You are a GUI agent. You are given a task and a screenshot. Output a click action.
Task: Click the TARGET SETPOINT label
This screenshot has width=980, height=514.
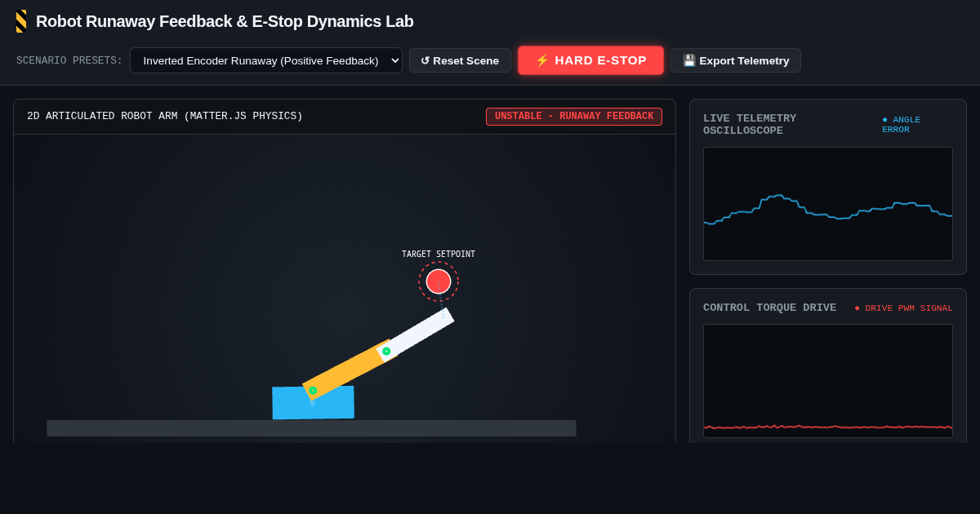pos(439,255)
